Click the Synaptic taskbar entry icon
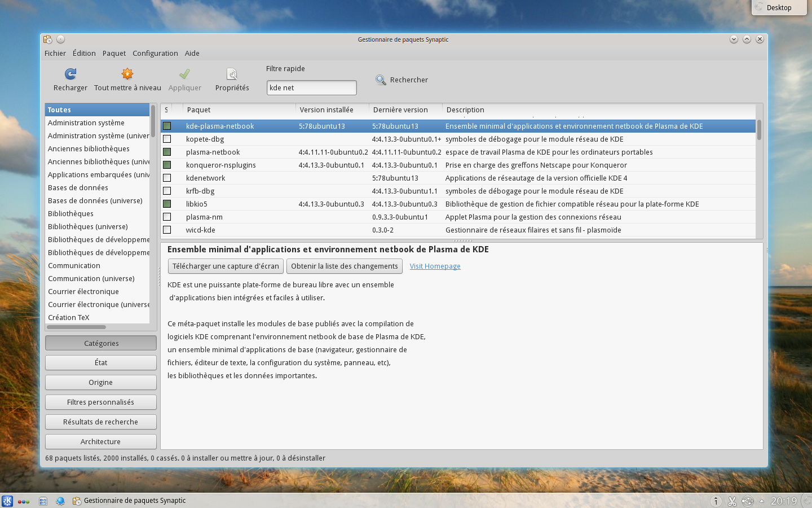Viewport: 812px width, 508px height. click(x=77, y=501)
